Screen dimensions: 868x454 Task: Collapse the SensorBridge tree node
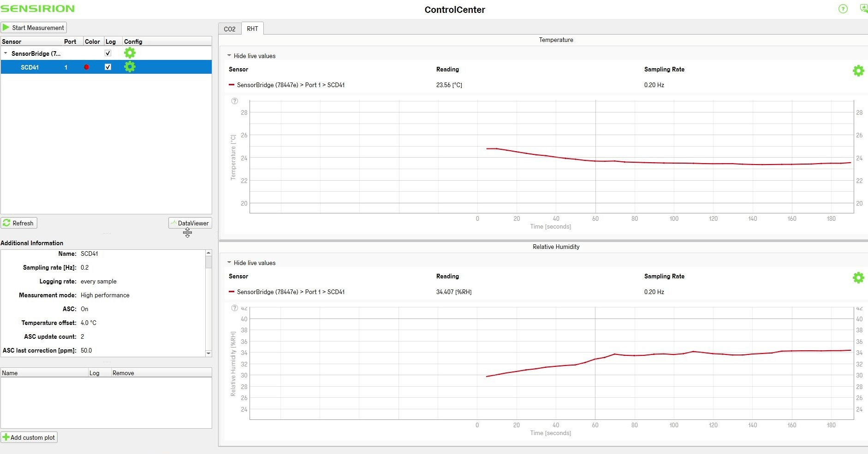pyautogui.click(x=6, y=53)
